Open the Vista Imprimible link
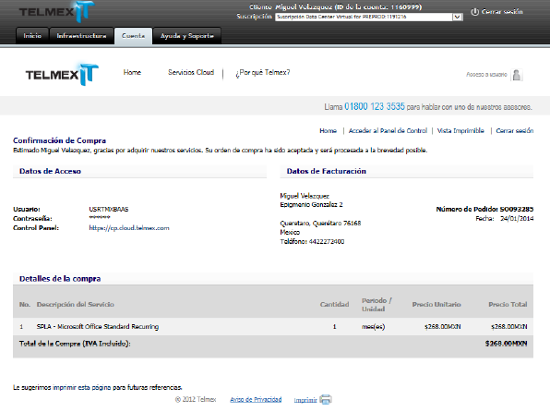This screenshot has width=550, height=412. coord(461,130)
